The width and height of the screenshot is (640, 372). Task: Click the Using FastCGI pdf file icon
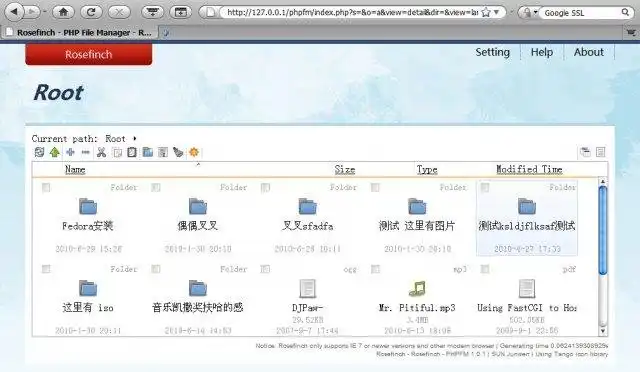(x=527, y=288)
